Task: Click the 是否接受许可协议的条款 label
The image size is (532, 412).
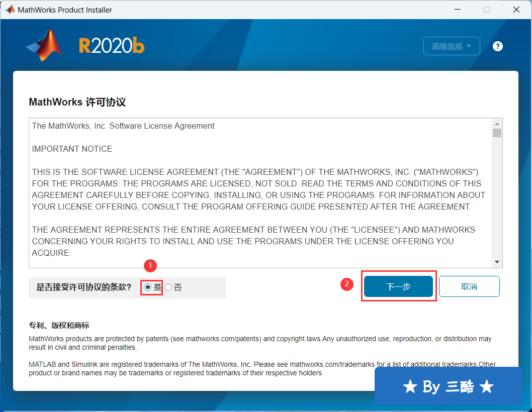Action: pos(84,287)
